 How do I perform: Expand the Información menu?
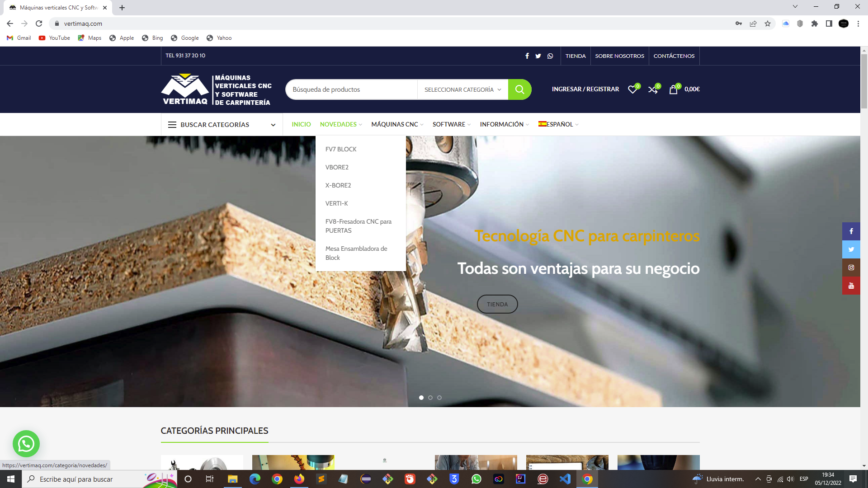pyautogui.click(x=504, y=124)
